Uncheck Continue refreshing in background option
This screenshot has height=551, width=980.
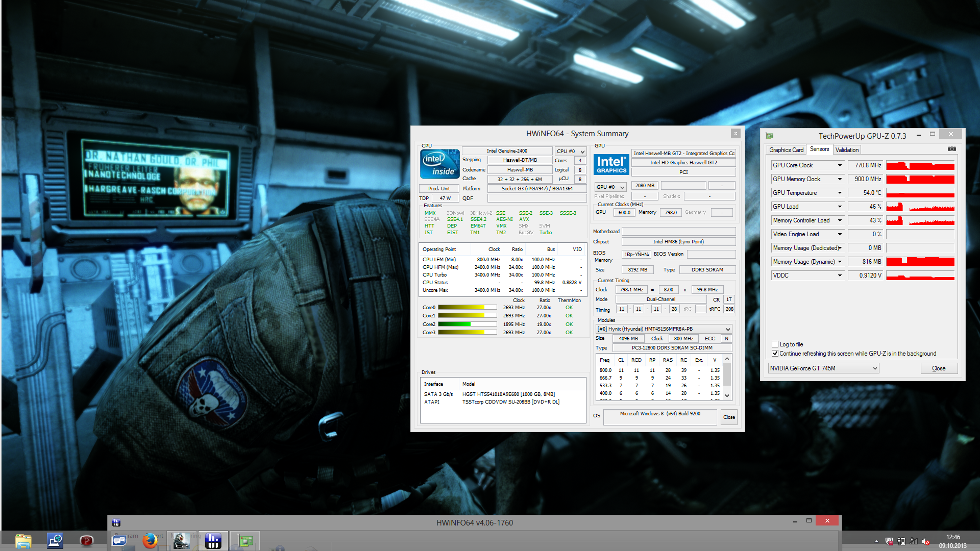pos(775,354)
